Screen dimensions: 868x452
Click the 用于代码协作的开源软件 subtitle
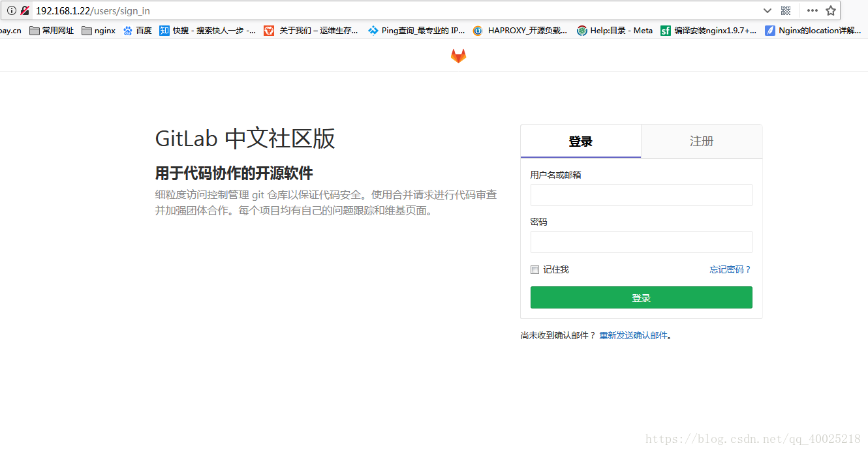coord(234,173)
